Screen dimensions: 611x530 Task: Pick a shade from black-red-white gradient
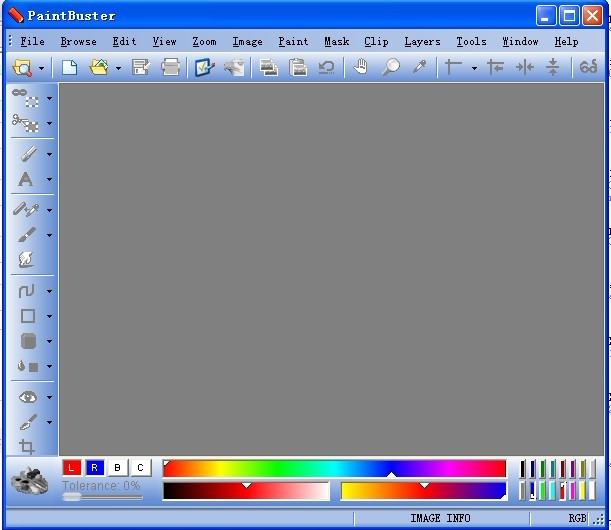246,491
